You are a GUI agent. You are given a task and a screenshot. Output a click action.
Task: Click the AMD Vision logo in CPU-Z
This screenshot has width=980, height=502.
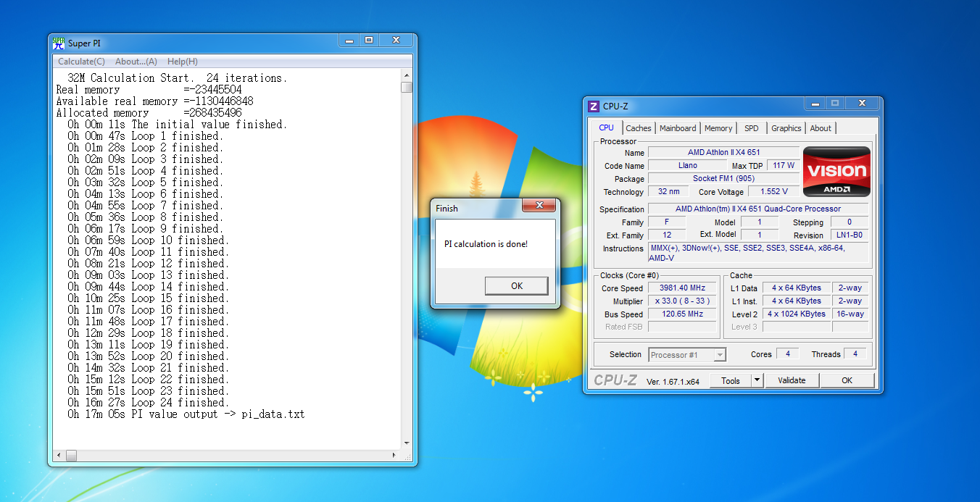[x=836, y=172]
